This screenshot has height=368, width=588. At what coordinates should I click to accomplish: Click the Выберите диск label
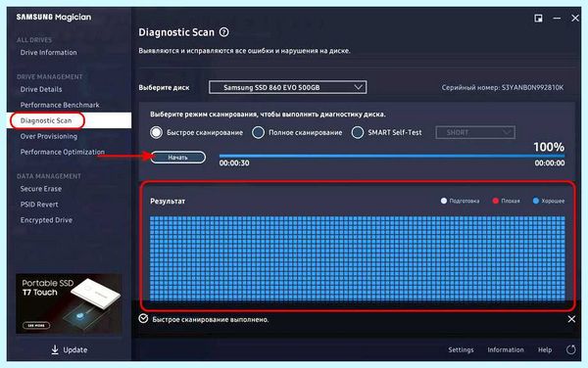point(165,88)
